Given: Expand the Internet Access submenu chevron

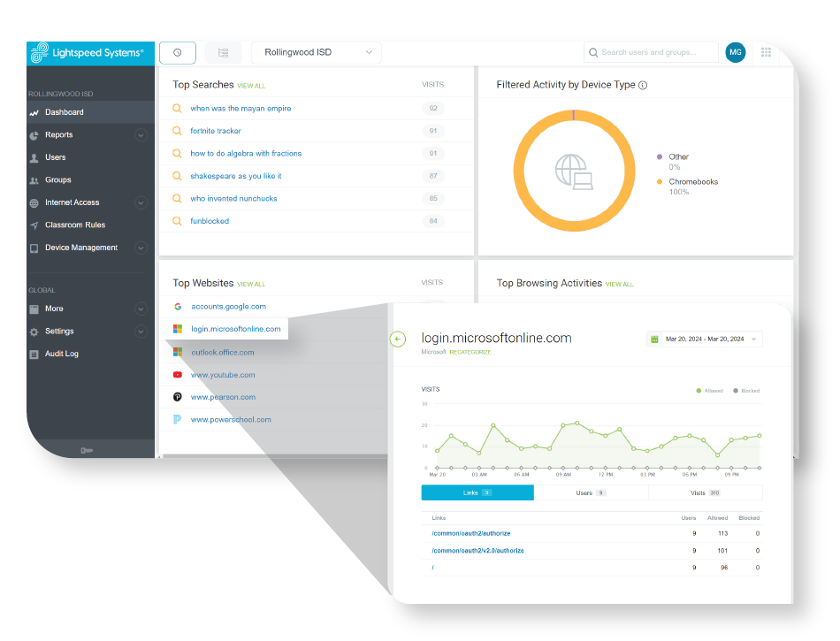Looking at the screenshot, I should click(141, 202).
